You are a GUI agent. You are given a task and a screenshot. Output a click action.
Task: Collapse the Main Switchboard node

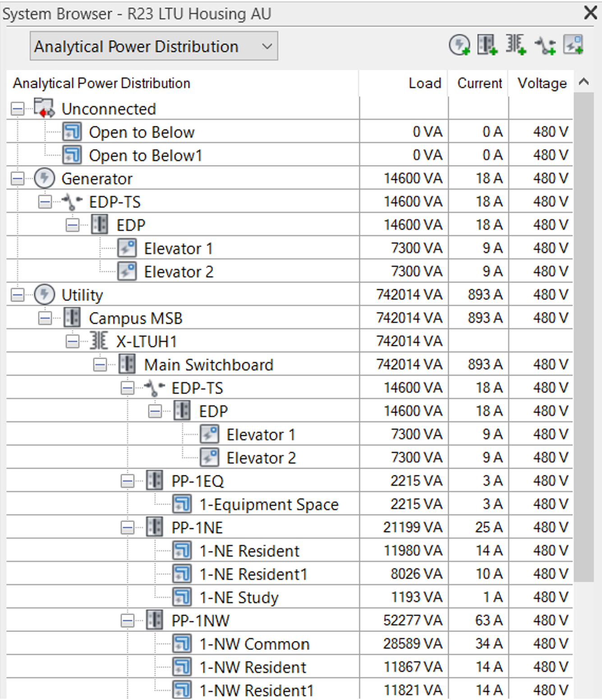[100, 365]
